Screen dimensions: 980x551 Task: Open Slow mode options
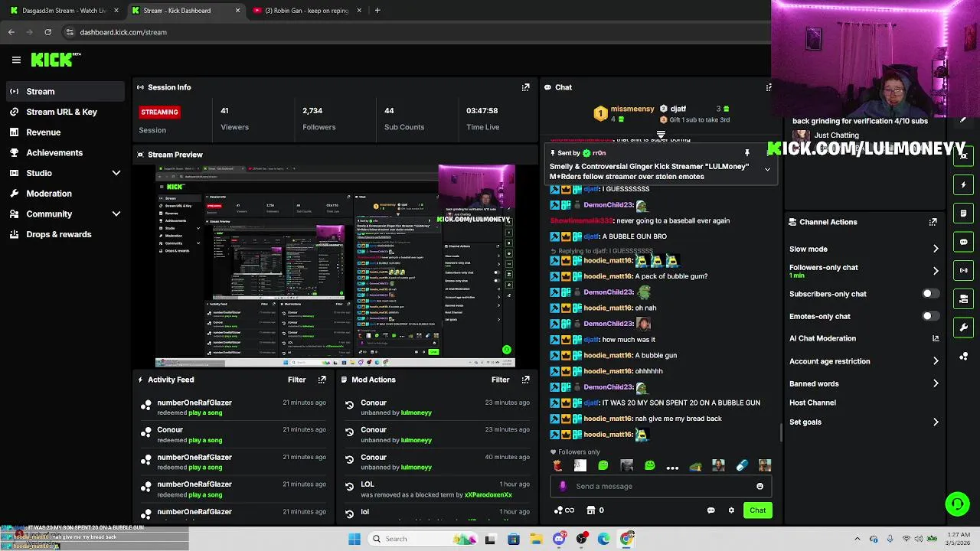(864, 249)
